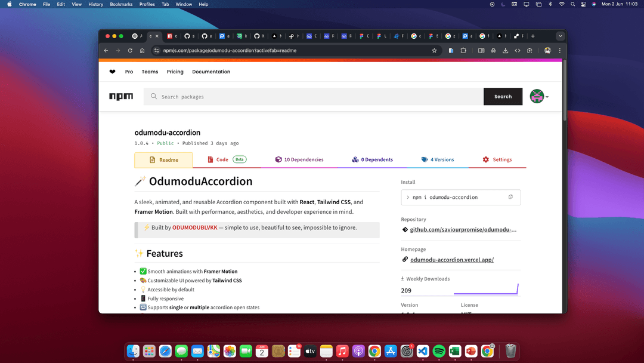Screen dimensions: 644x363
Task: Click the heart icon in npm top bar
Action: point(112,72)
